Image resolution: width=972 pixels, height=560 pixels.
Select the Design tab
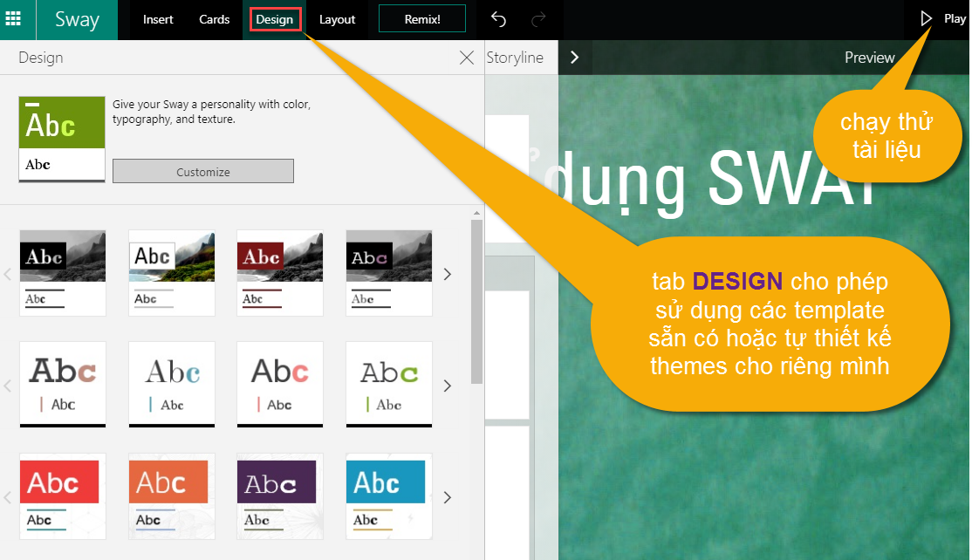pos(275,19)
